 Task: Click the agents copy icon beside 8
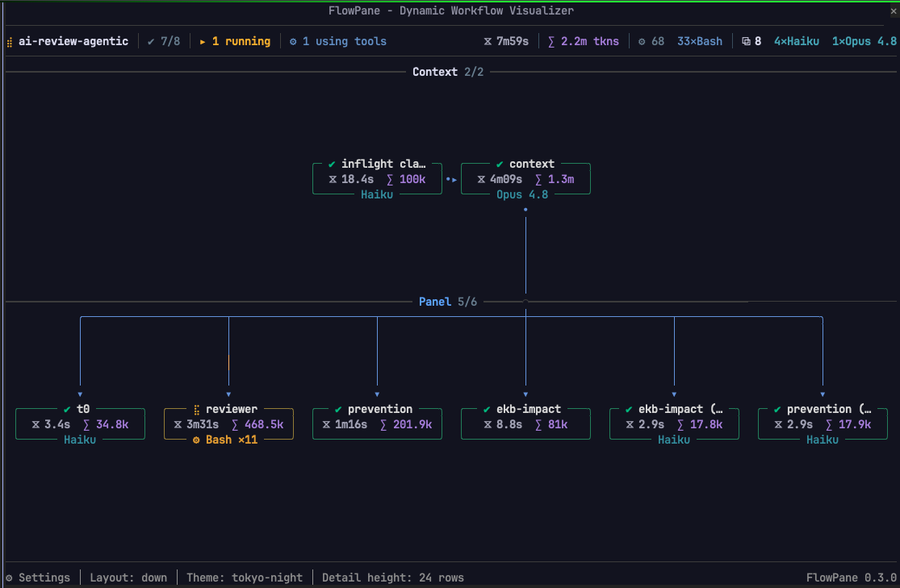click(x=746, y=41)
